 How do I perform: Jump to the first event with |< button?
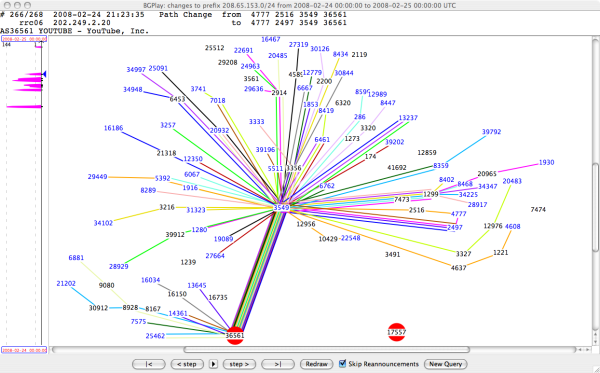tap(149, 364)
